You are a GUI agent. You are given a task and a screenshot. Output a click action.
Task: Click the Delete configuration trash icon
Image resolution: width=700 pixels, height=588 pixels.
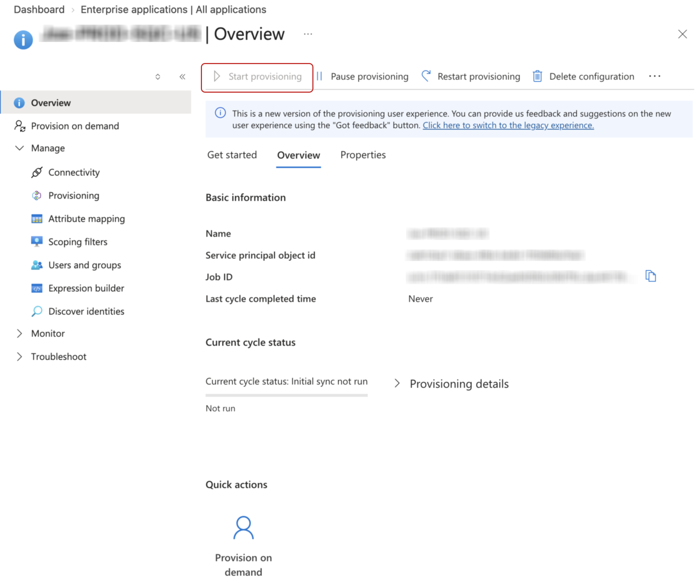pos(537,76)
